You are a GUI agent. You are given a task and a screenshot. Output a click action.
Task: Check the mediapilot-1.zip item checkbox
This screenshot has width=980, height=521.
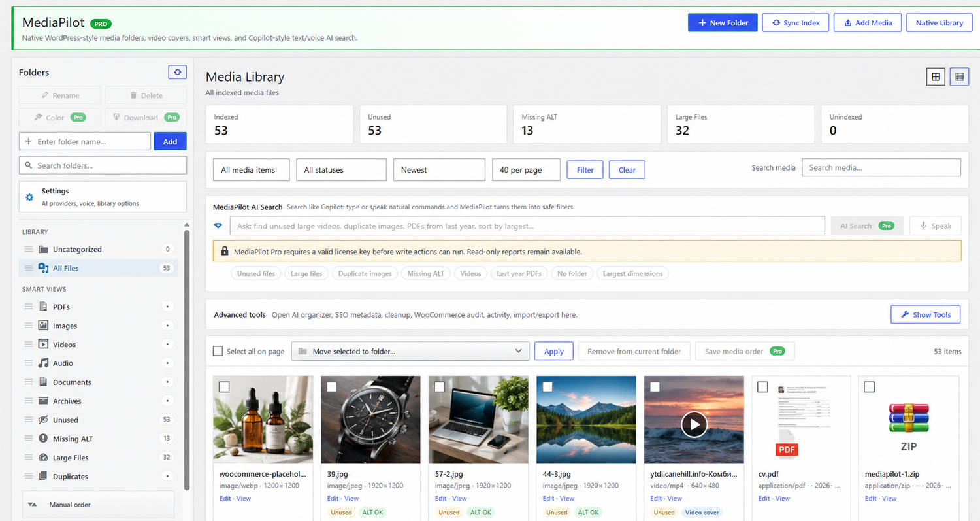coord(870,387)
